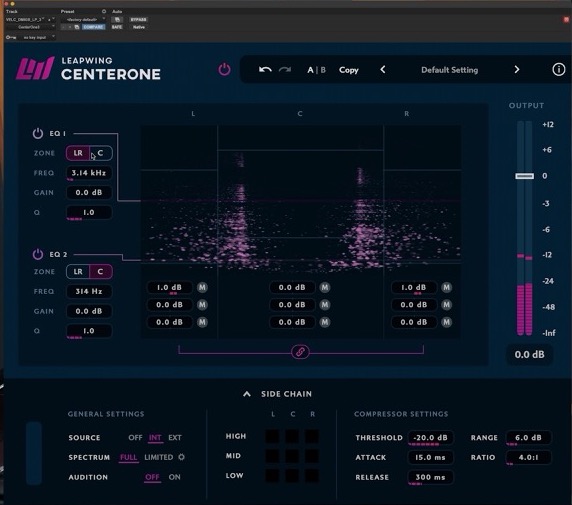Click the Attack 15.0 ms field
This screenshot has height=505, width=572.
tap(430, 457)
